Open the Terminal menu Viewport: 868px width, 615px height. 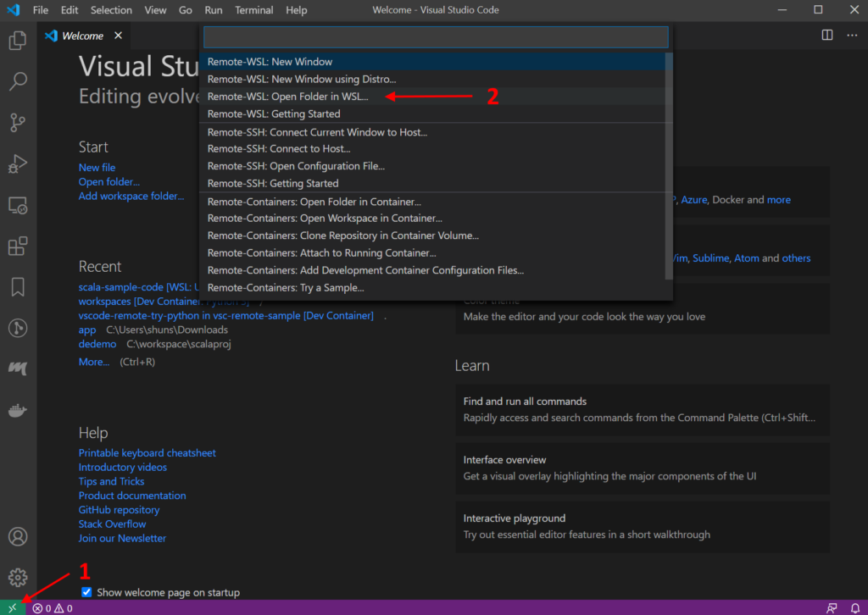tap(253, 10)
